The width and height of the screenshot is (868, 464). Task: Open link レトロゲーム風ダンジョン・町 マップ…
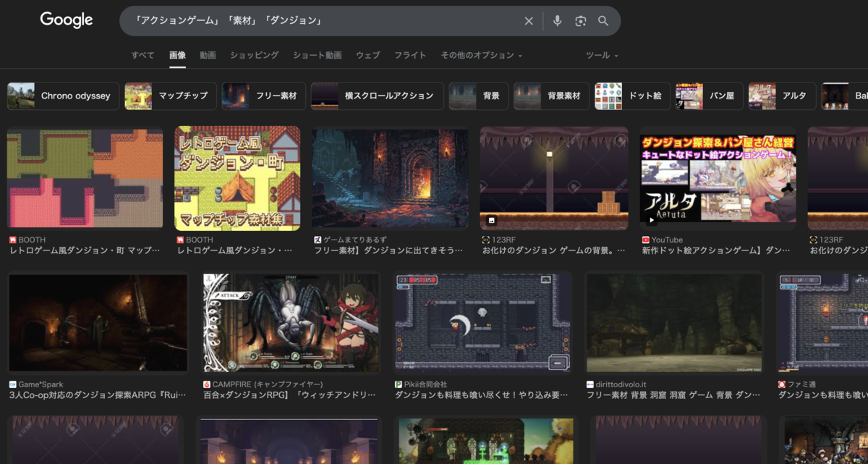85,250
